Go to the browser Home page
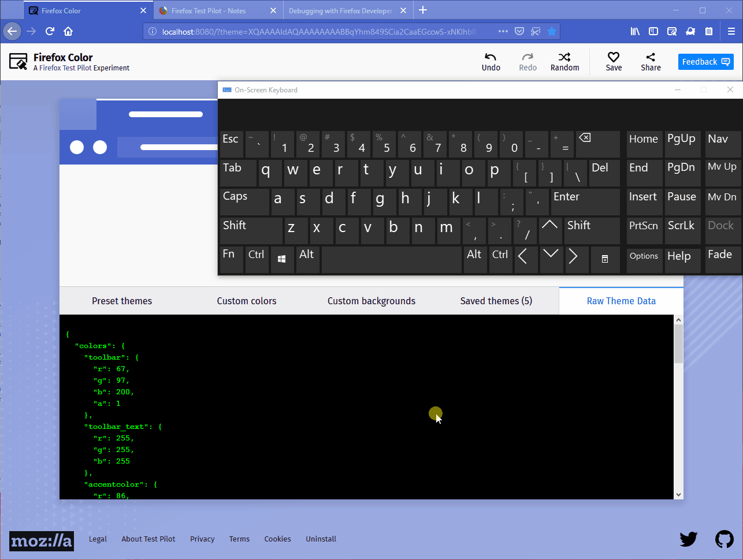This screenshot has width=743, height=560. click(x=68, y=31)
